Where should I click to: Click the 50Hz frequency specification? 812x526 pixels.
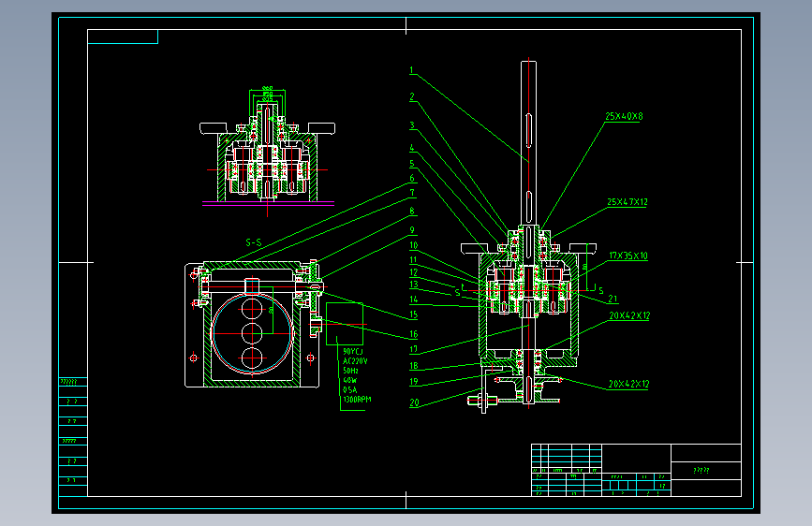click(350, 371)
